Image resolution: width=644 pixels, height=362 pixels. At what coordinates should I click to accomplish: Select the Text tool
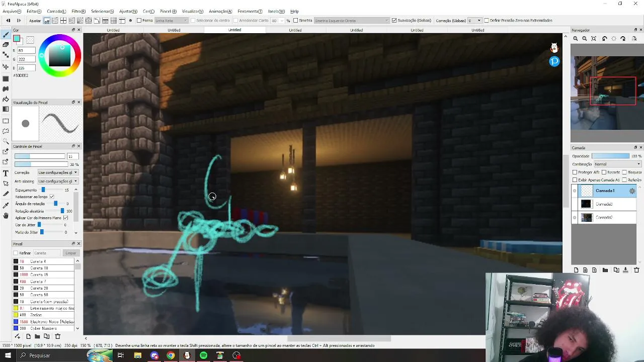coord(6,173)
